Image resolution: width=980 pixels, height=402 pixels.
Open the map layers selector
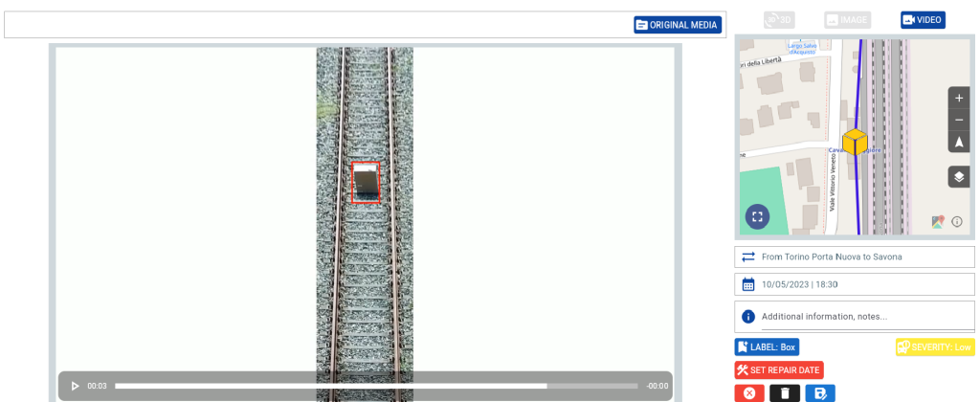(959, 177)
